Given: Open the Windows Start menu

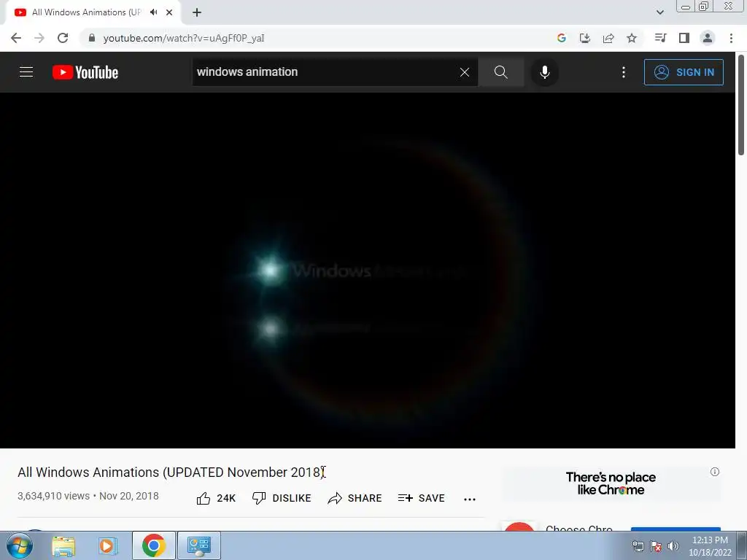Looking at the screenshot, I should tap(20, 545).
